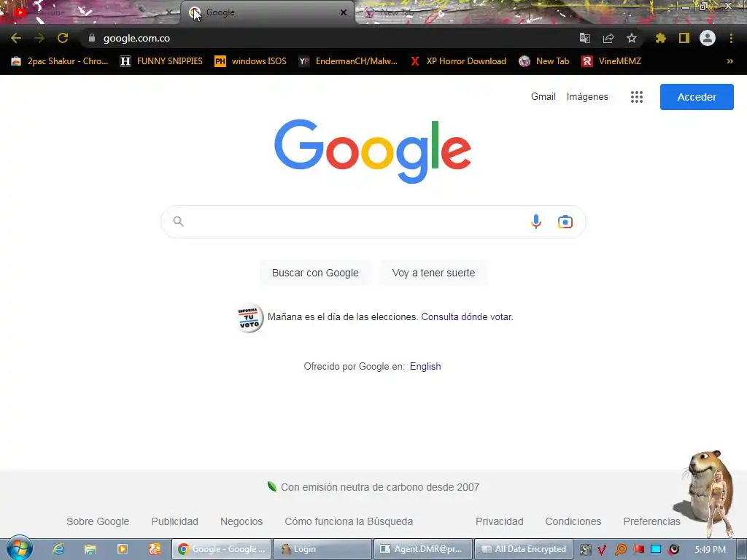
Task: Click the red V tray icon
Action: click(602, 550)
